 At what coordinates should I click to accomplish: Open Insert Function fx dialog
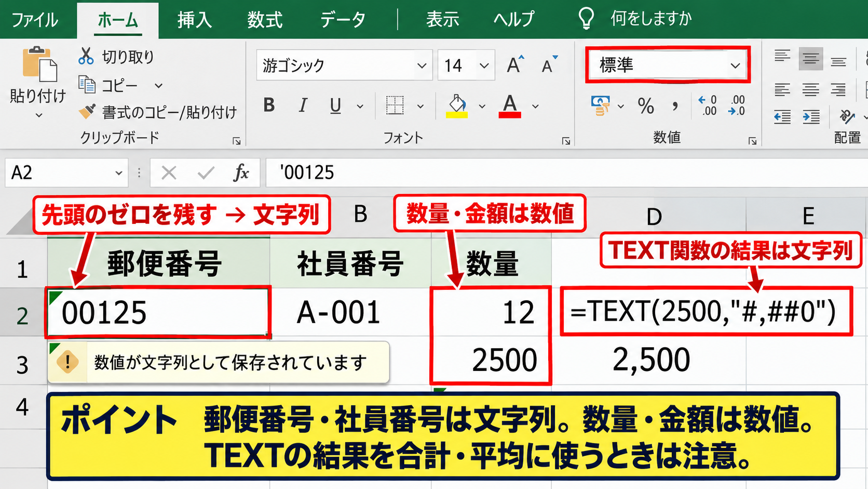click(x=241, y=173)
